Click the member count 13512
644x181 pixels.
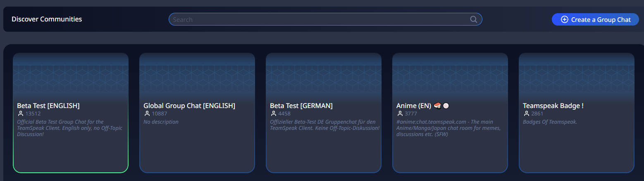[x=33, y=114]
